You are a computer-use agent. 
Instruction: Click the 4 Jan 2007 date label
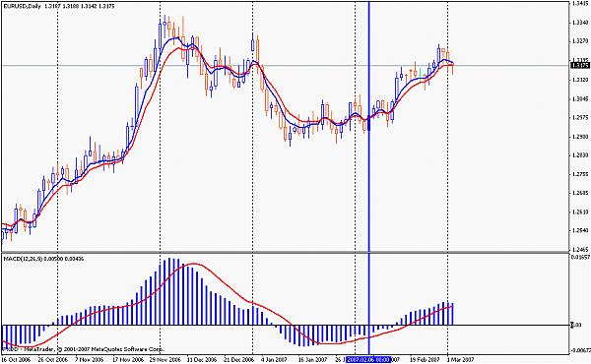pos(275,360)
